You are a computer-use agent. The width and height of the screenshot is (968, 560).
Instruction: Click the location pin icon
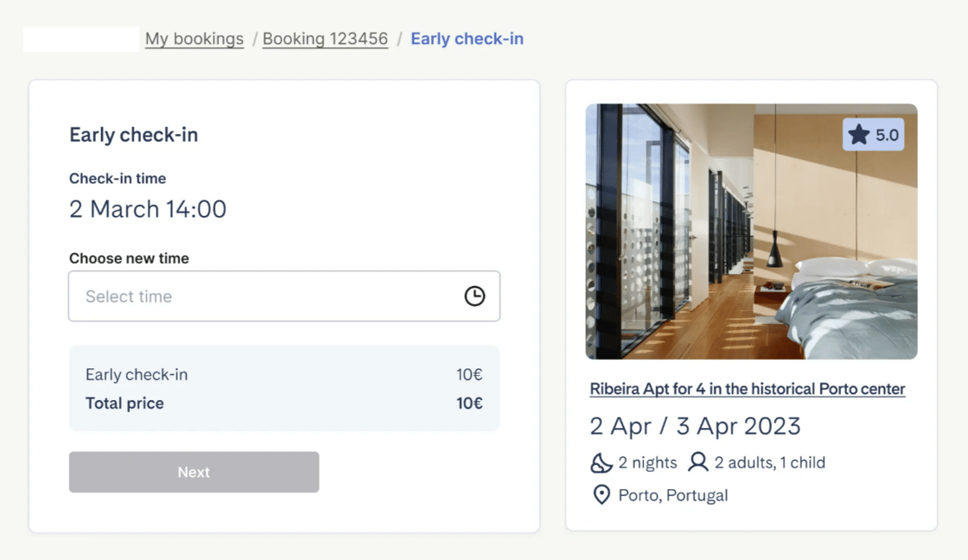click(x=602, y=494)
